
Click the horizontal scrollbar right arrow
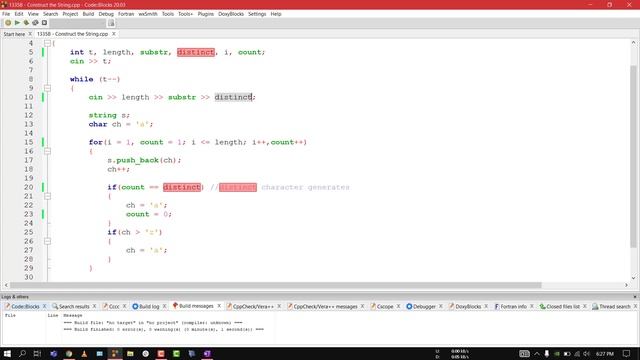click(x=626, y=285)
